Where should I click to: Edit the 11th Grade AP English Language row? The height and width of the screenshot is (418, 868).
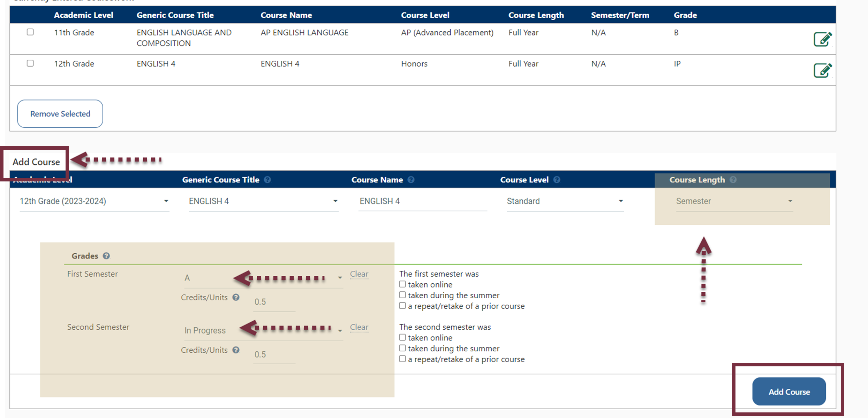(x=822, y=39)
